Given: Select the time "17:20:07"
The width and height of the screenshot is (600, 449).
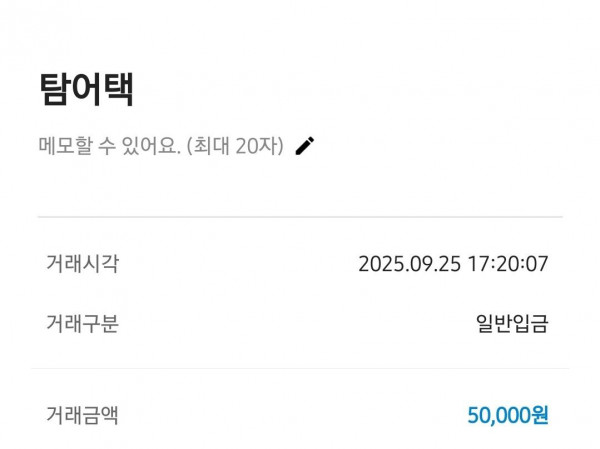Looking at the screenshot, I should click(x=510, y=265).
